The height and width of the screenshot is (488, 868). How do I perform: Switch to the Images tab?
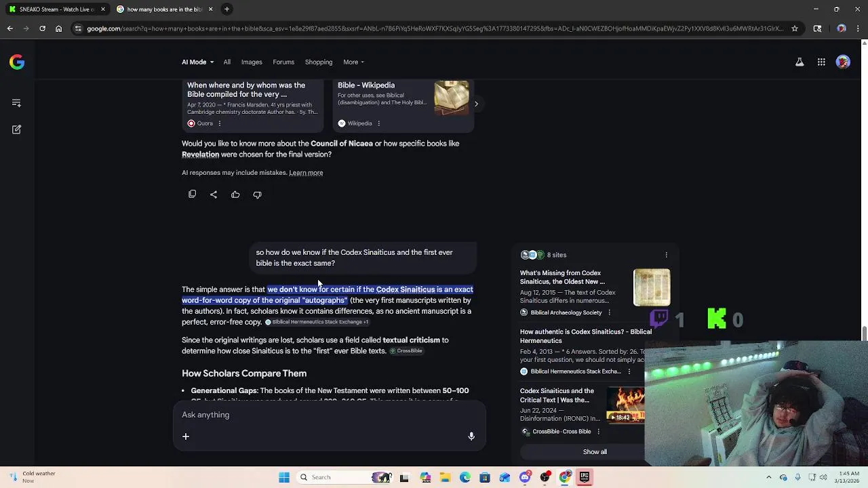pyautogui.click(x=252, y=62)
